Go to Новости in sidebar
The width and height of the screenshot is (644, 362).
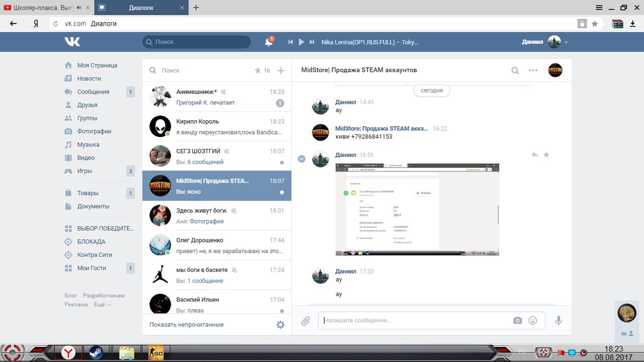click(89, 78)
